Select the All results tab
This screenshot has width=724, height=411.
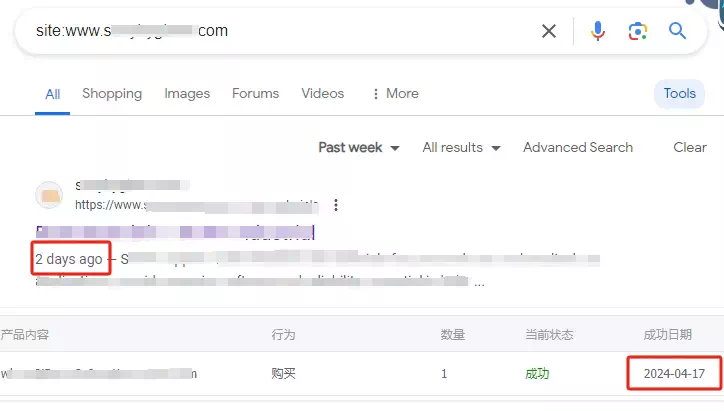point(53,94)
